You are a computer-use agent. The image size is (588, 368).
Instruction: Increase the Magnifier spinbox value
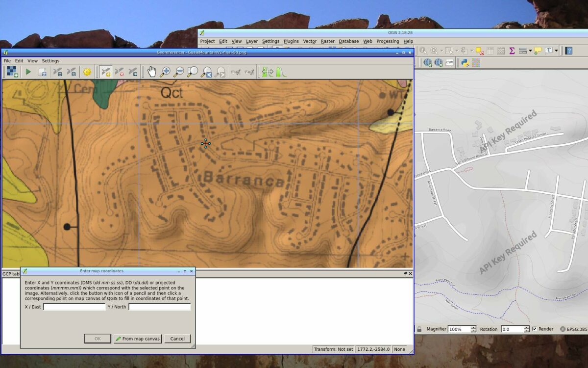pos(473,327)
